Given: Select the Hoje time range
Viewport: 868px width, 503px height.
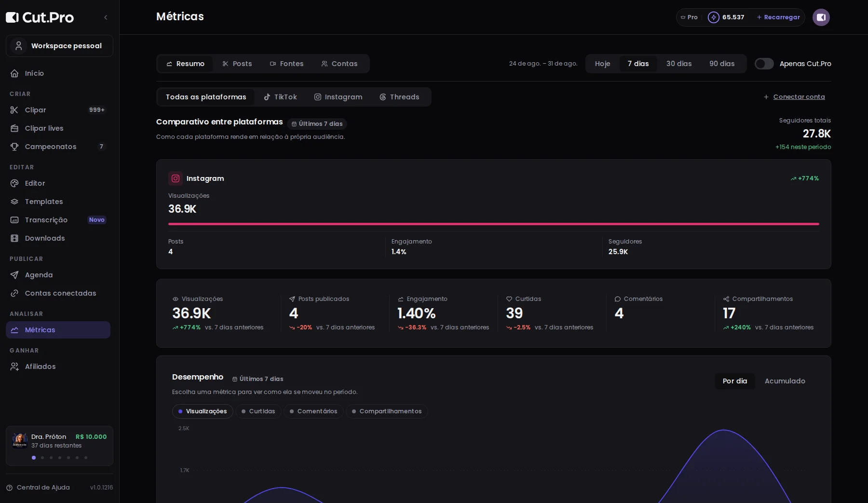Looking at the screenshot, I should (x=602, y=64).
